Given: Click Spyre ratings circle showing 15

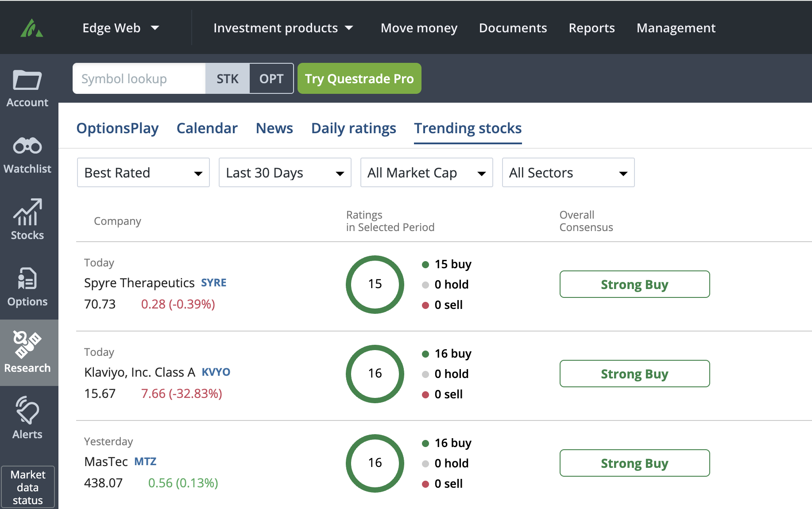Looking at the screenshot, I should [375, 284].
